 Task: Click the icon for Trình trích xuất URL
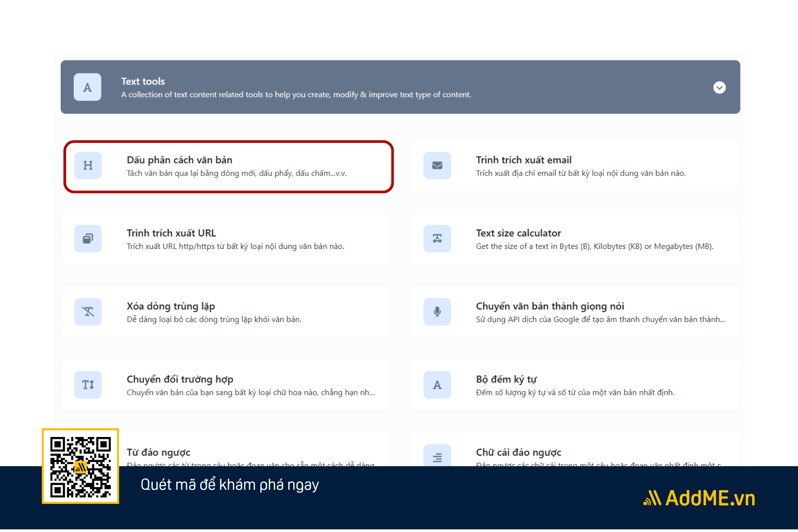(88, 239)
